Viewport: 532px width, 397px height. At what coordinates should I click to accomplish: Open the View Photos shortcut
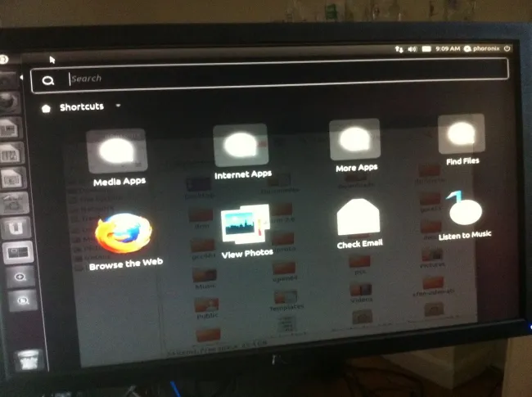pyautogui.click(x=246, y=226)
